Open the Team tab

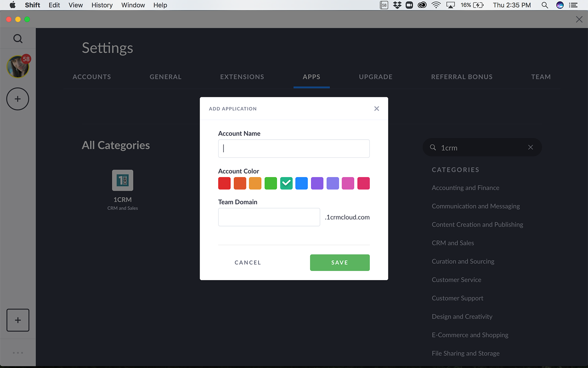[541, 77]
